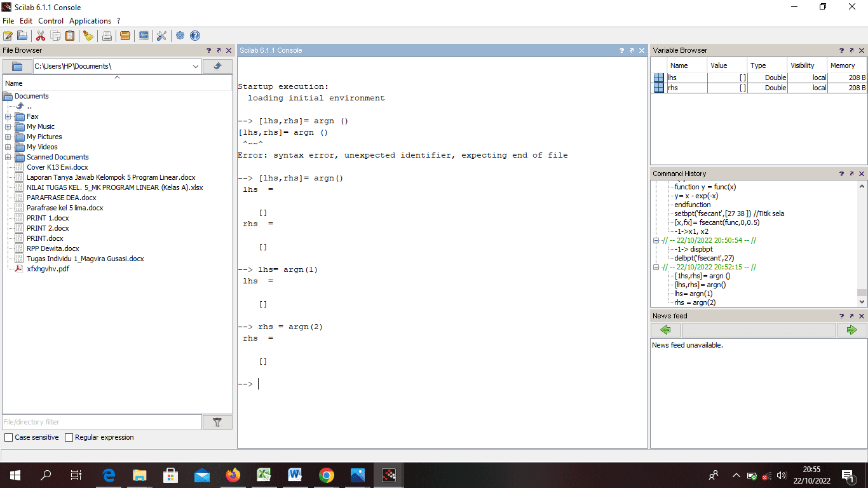
Task: Go to parent directory arrow button
Action: pyautogui.click(x=217, y=66)
